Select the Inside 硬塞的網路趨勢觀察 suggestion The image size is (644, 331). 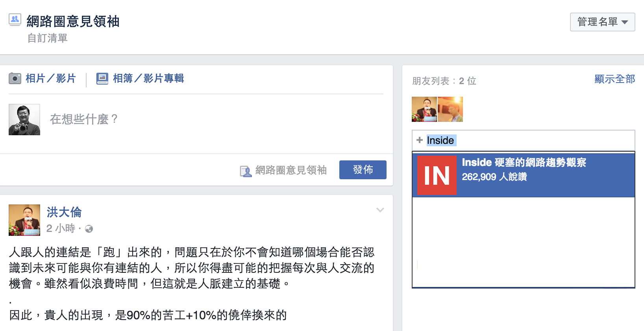(523, 175)
